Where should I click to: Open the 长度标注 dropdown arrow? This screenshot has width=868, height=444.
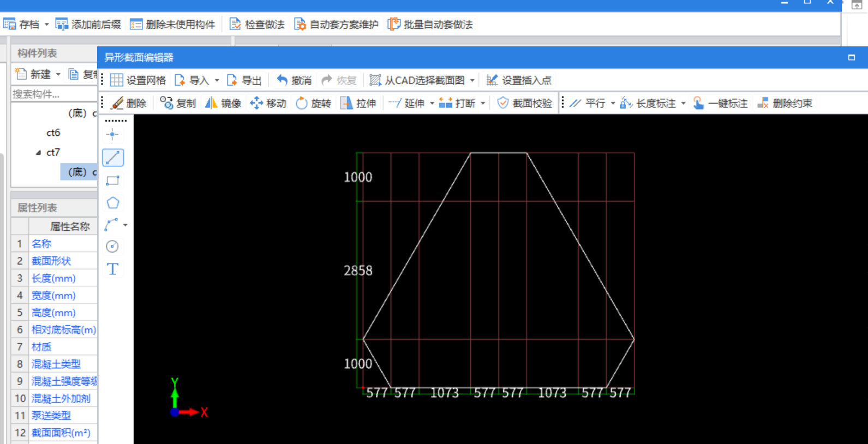point(683,103)
